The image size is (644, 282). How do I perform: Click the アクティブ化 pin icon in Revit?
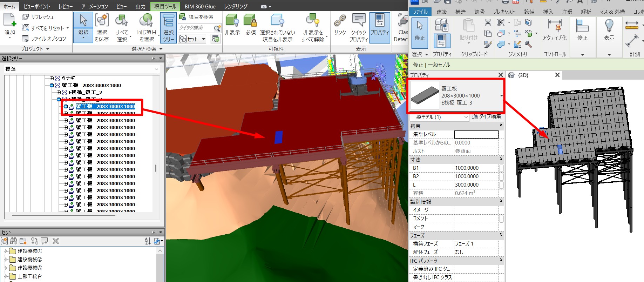554,26
